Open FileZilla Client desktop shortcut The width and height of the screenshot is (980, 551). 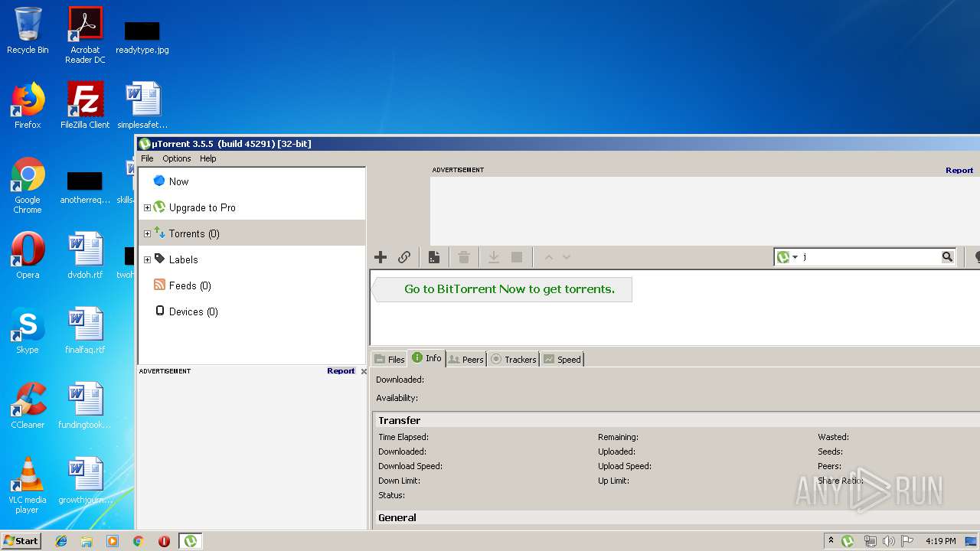coord(85,106)
